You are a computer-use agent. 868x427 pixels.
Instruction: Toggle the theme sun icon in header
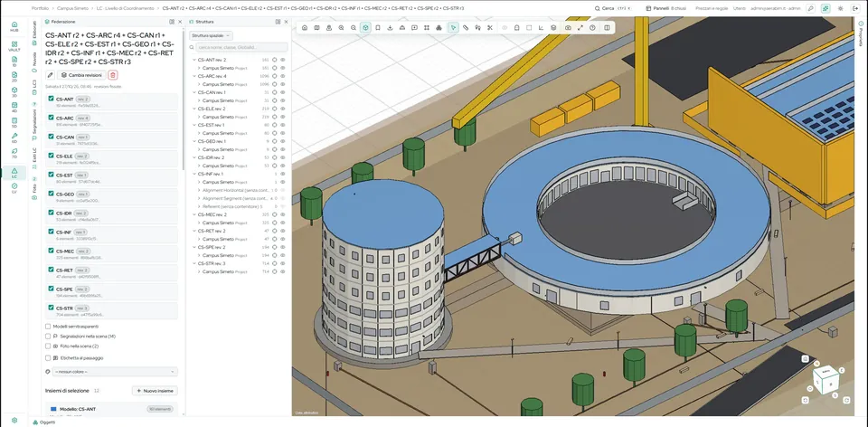tap(840, 8)
